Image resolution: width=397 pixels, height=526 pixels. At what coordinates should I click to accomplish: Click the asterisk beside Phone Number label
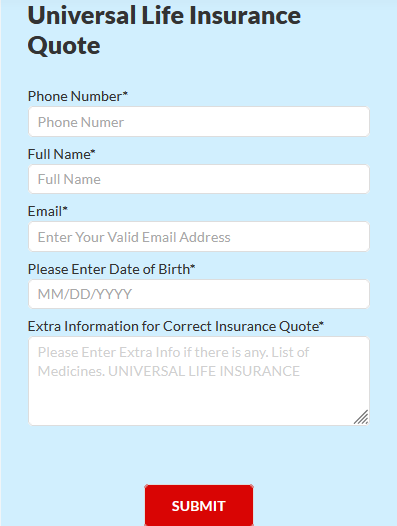click(x=125, y=93)
